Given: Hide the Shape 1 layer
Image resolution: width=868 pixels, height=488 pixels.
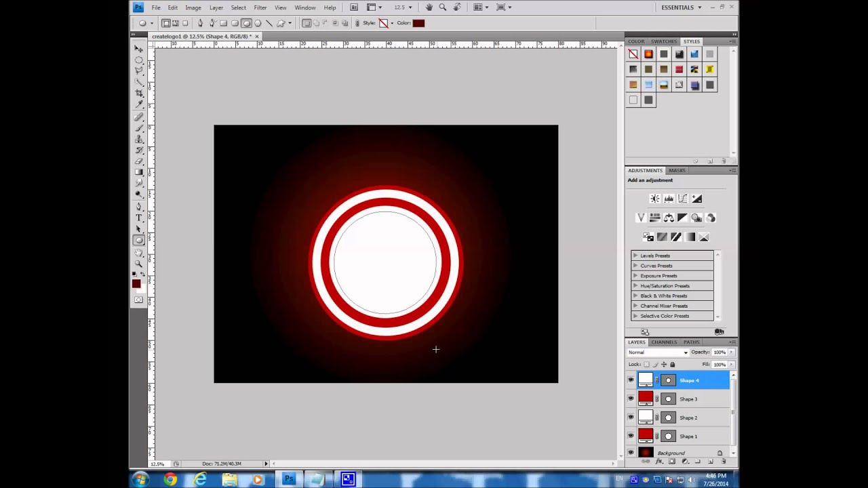Looking at the screenshot, I should [631, 436].
